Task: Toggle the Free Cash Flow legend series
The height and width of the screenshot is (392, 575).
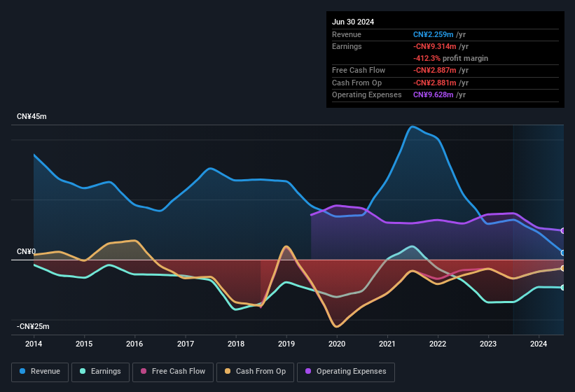Action: pos(173,372)
